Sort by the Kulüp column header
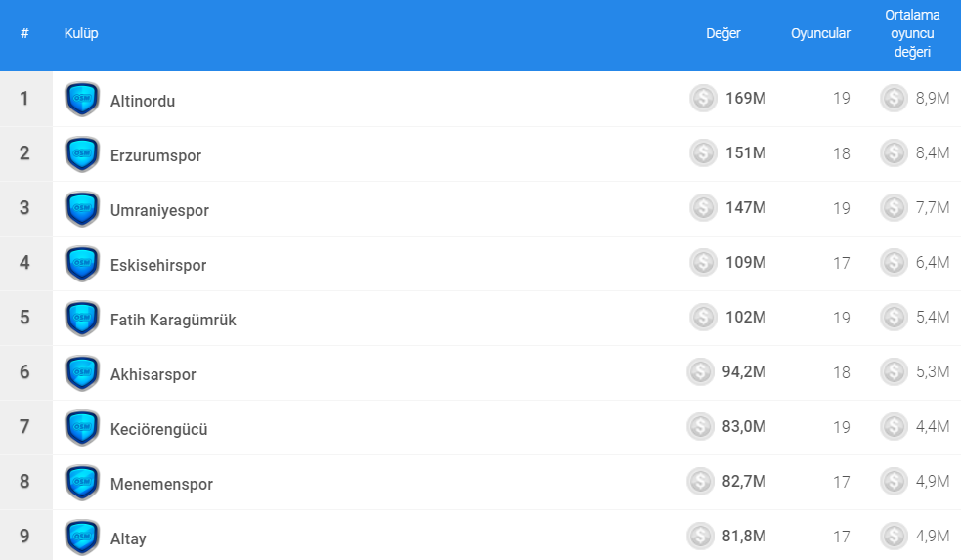Viewport: 961px width, 560px height. pyautogui.click(x=81, y=33)
